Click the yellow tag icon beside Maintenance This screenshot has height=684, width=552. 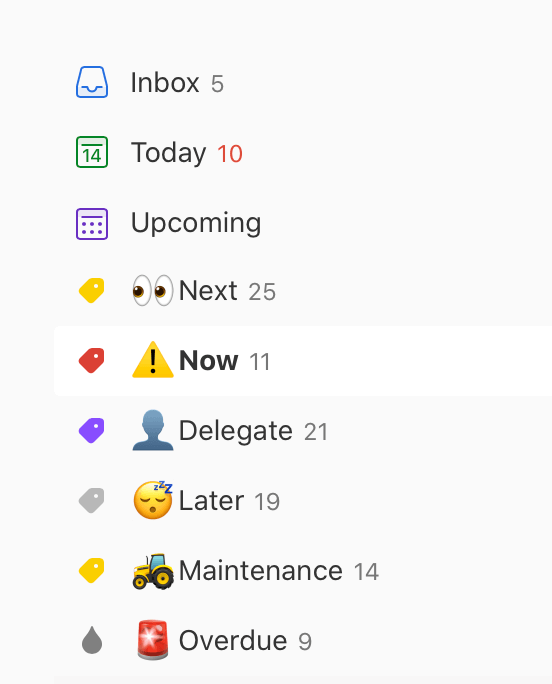tap(92, 571)
